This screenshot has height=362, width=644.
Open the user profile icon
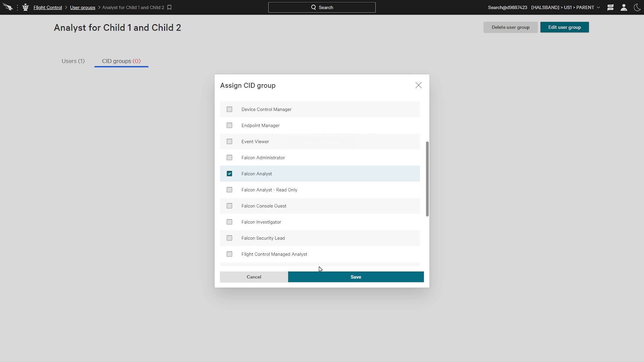point(624,7)
